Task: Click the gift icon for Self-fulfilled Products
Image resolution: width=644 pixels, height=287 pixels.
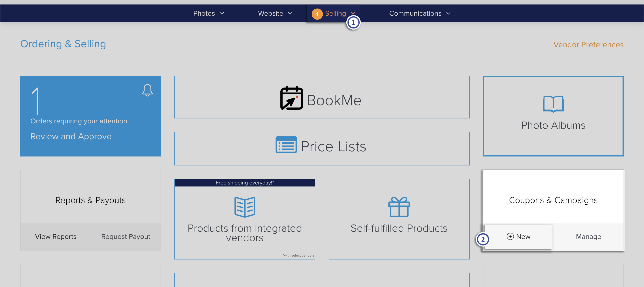Action: point(399,207)
